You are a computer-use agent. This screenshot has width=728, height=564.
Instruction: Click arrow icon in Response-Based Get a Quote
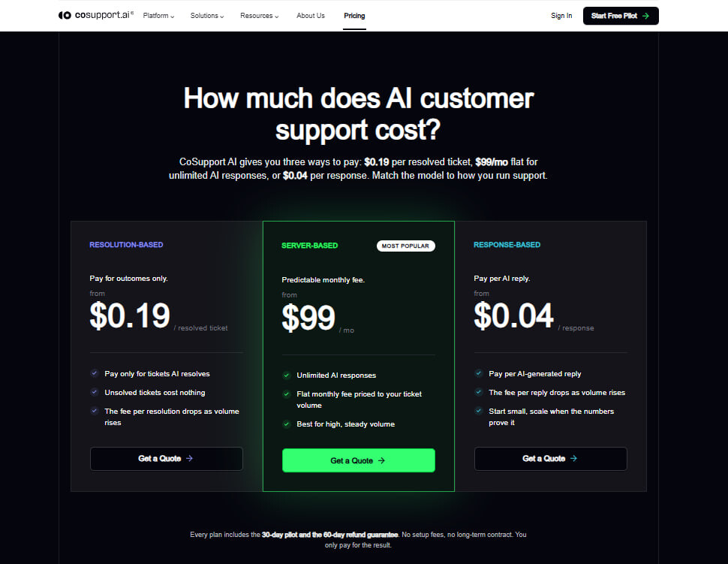pyautogui.click(x=574, y=459)
